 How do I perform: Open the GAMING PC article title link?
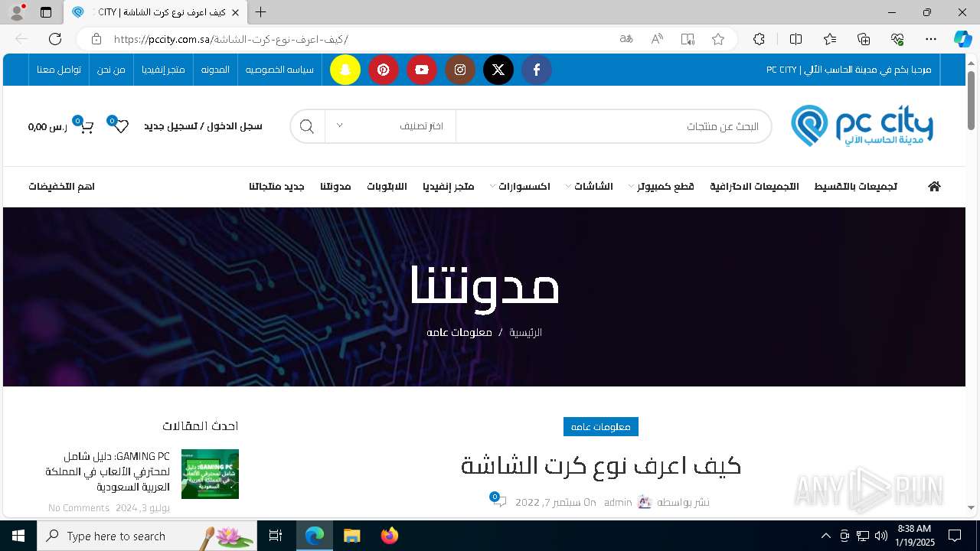[x=107, y=471]
